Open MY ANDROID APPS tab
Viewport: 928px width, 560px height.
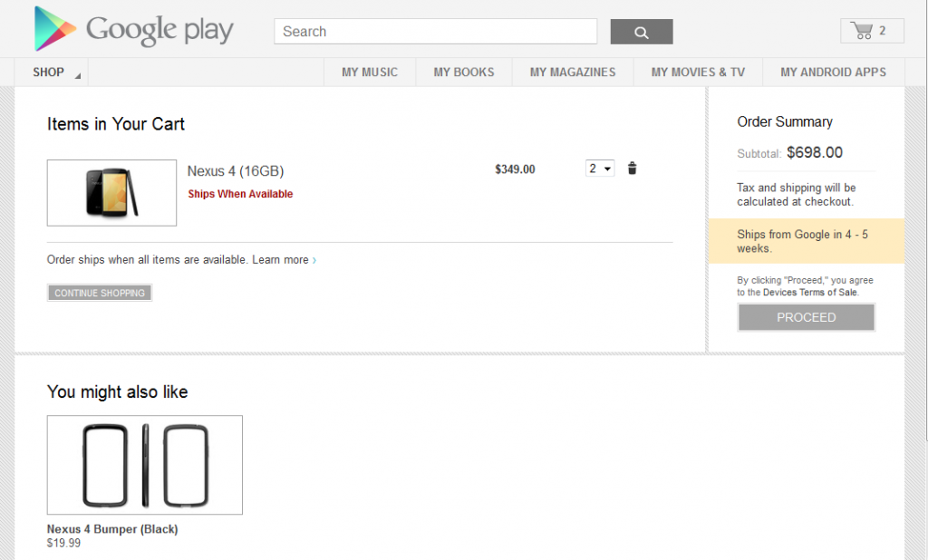(x=834, y=72)
